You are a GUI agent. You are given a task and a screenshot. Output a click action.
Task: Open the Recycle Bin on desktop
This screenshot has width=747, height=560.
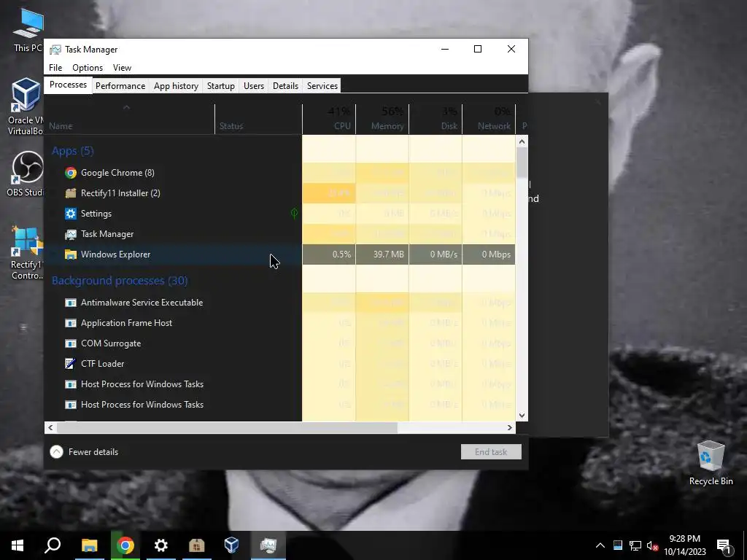tap(711, 463)
